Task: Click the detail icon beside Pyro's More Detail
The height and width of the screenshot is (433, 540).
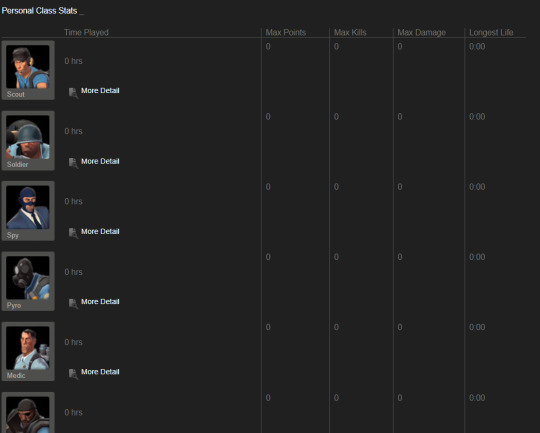Action: [x=73, y=303]
